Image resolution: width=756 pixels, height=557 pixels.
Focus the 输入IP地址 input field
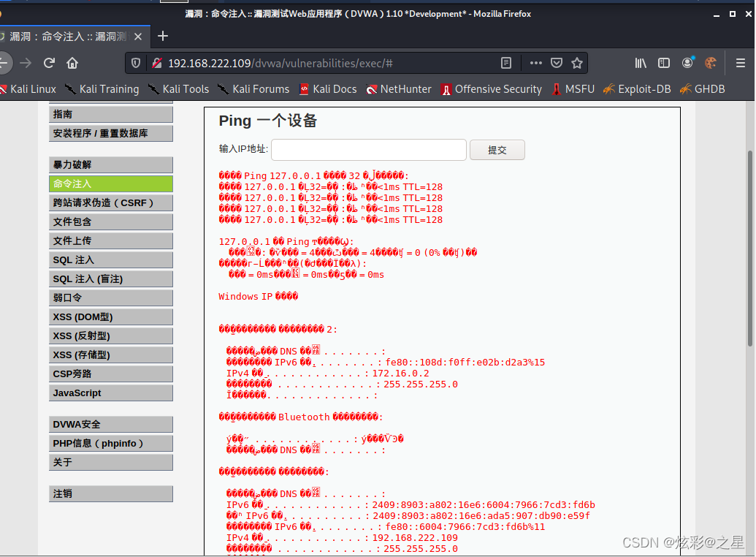(x=369, y=150)
